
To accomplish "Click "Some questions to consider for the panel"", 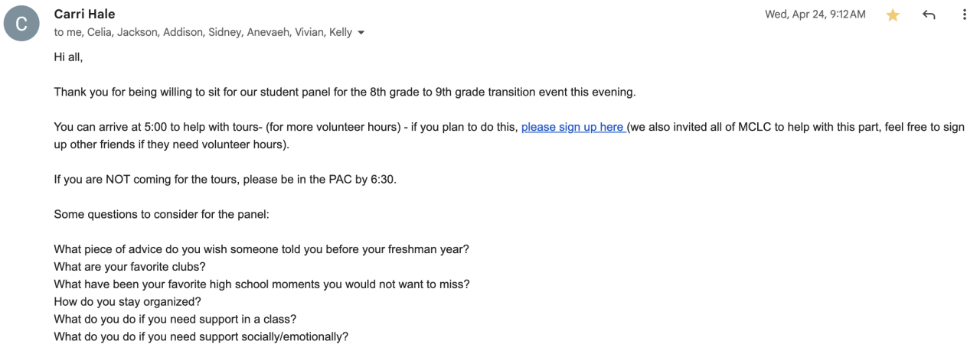I will [161, 214].
